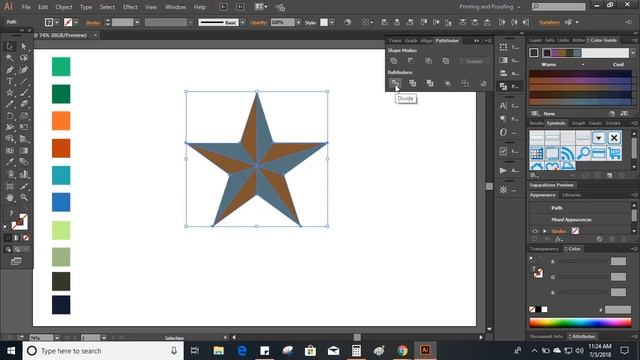Open the stroke weight dropdown

pos(137,22)
